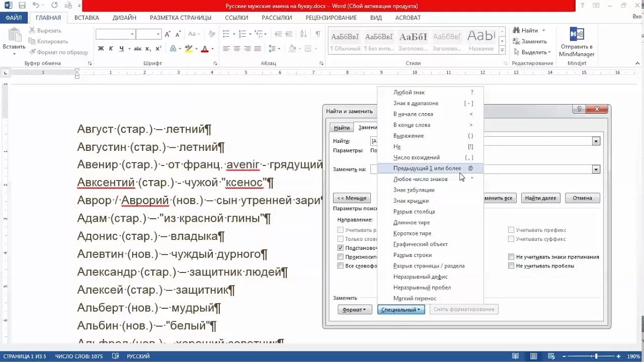Toggle paragraph marks ¶ in ribbon

[x=317, y=34]
